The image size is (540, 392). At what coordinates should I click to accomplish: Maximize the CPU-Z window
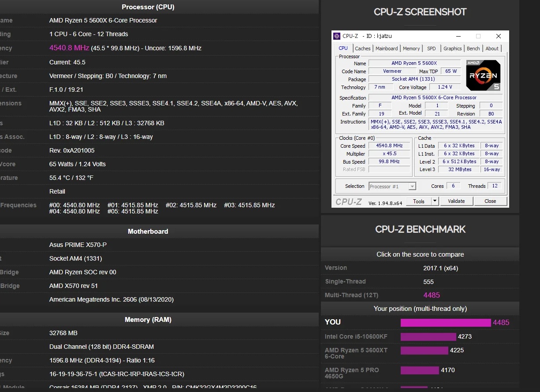[478, 36]
